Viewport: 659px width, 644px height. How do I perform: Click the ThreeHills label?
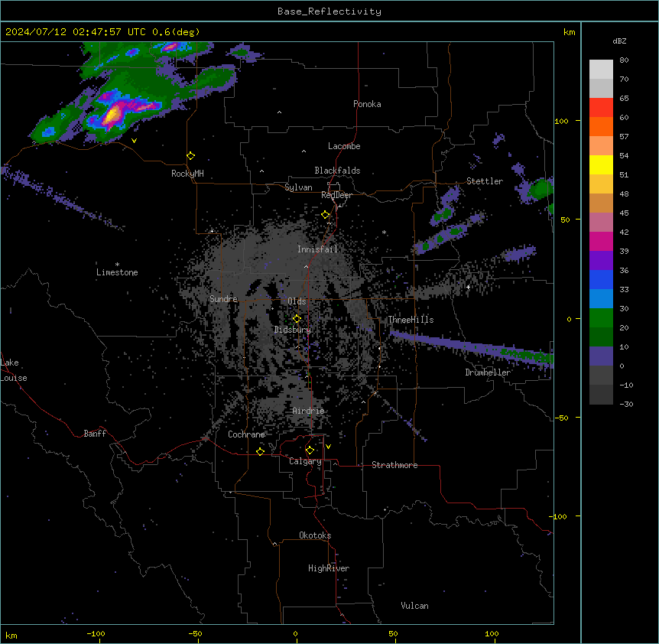pyautogui.click(x=411, y=320)
